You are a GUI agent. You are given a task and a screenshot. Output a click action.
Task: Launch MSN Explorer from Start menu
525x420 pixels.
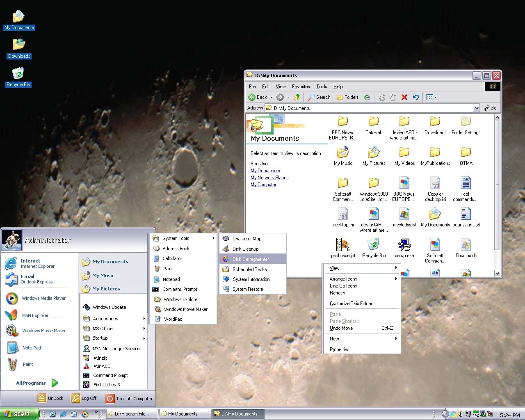tap(27, 315)
